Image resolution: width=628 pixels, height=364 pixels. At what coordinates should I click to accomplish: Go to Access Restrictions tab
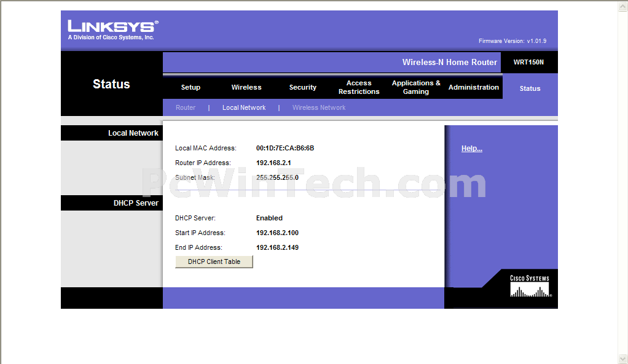tap(359, 87)
